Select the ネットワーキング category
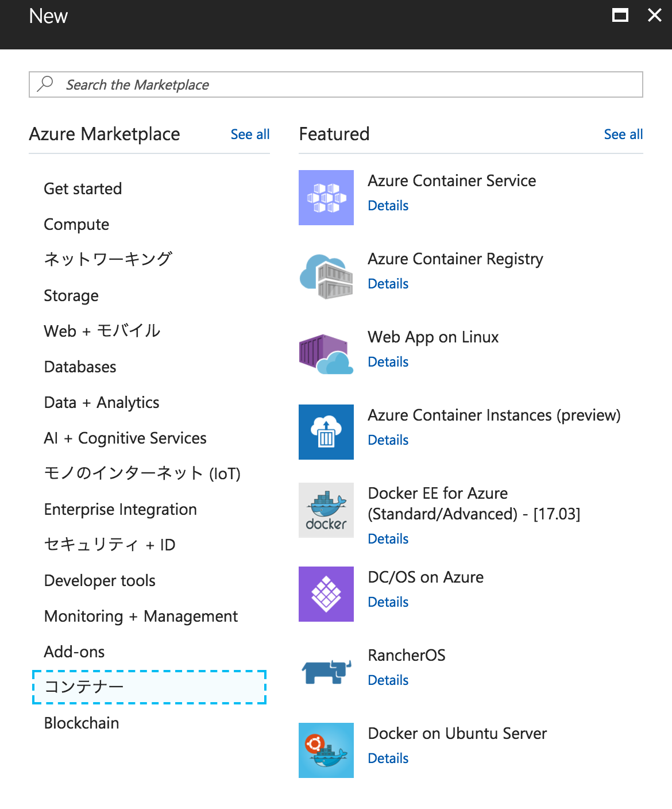The height and width of the screenshot is (809, 672). (108, 260)
